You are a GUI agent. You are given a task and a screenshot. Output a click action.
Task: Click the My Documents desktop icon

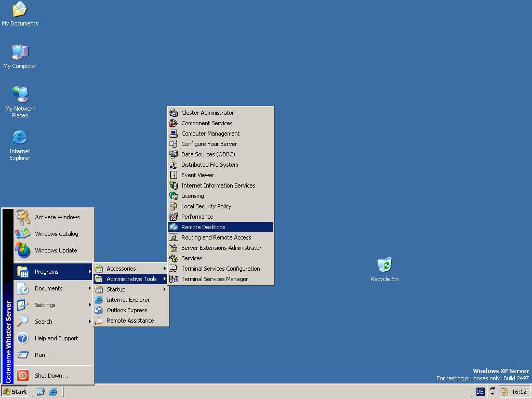tap(20, 9)
